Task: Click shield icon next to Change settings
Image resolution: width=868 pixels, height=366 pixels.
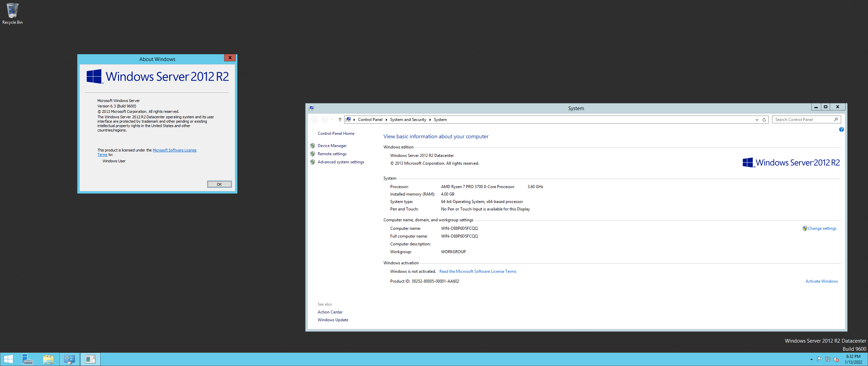Action: [x=805, y=228]
